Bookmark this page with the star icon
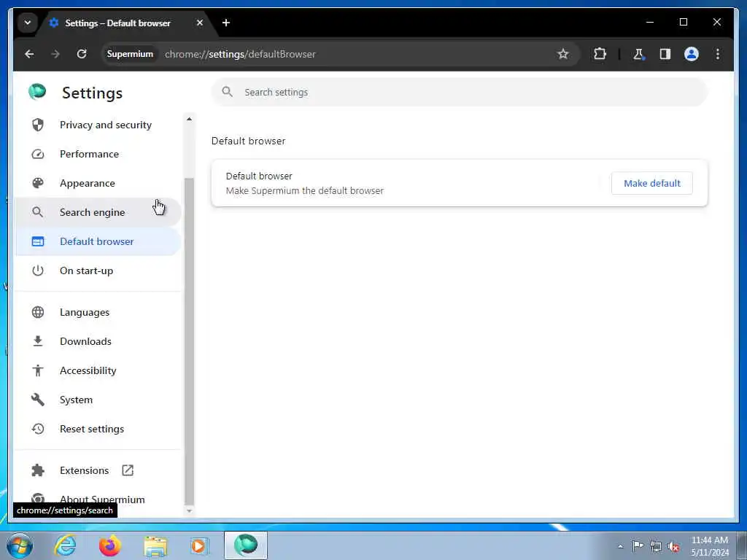This screenshot has width=747, height=560. click(563, 54)
